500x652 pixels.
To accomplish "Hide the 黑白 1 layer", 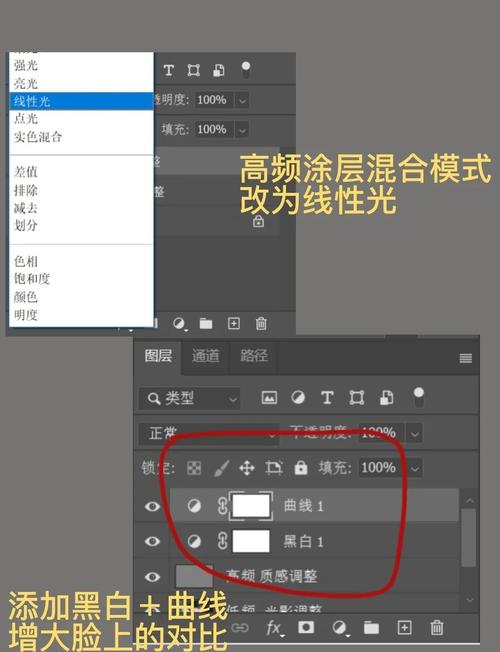I will 152,541.
